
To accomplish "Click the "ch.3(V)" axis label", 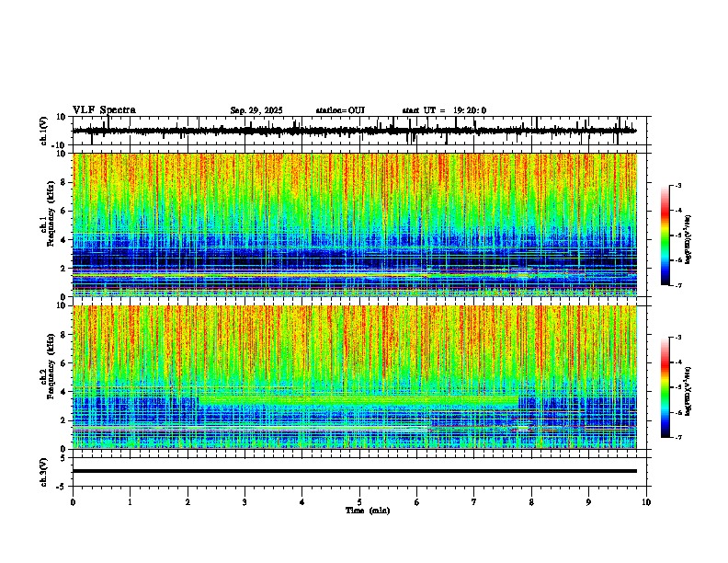I will tap(44, 472).
